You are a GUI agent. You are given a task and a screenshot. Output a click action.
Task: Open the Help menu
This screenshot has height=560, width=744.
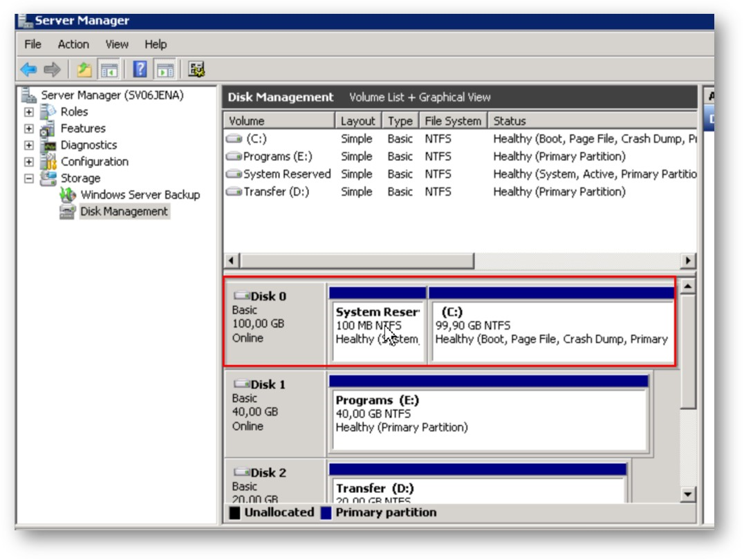[156, 44]
